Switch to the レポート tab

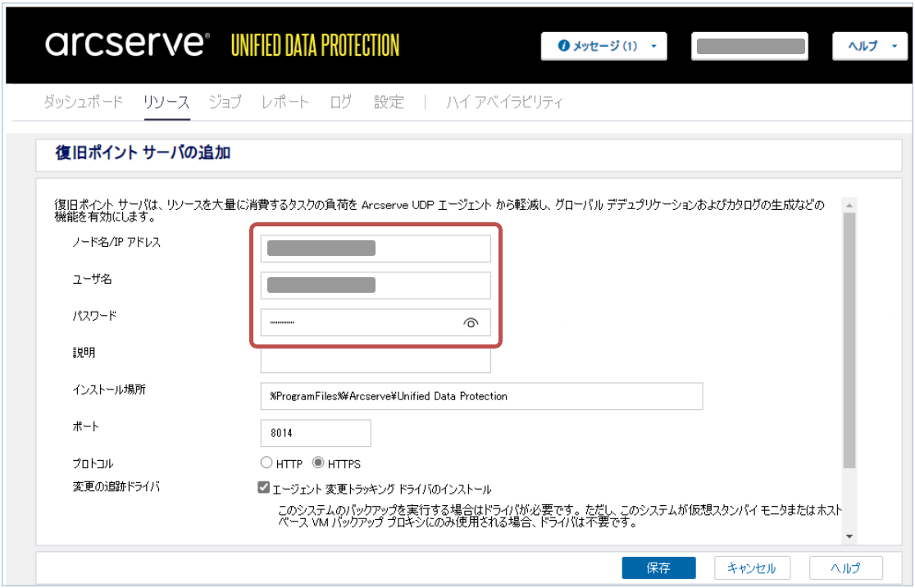click(285, 103)
